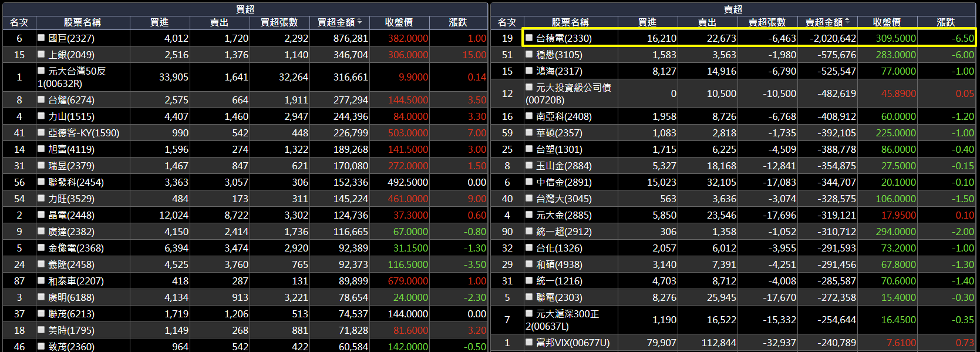Image resolution: width=980 pixels, height=352 pixels.
Task: Select 賣超張數 value -32,937
Action: [780, 343]
